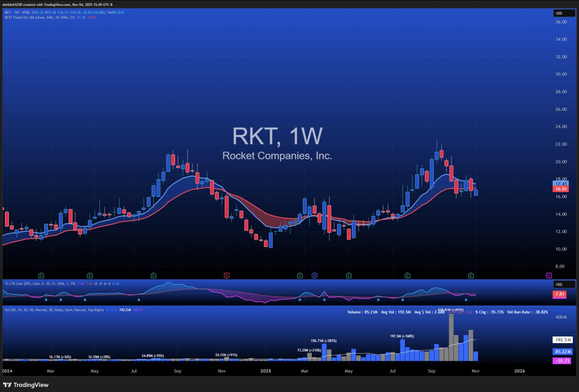Viewport: 579px width, 392px height.
Task: Click the RKT · 1W · NYSE symbol legend
Action: 17,13
